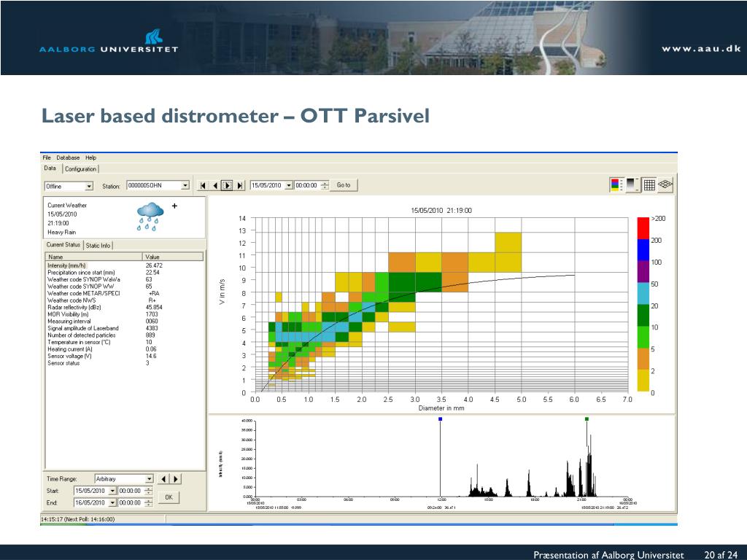Switch to the Configuration tab
The height and width of the screenshot is (560, 747).
coord(80,169)
